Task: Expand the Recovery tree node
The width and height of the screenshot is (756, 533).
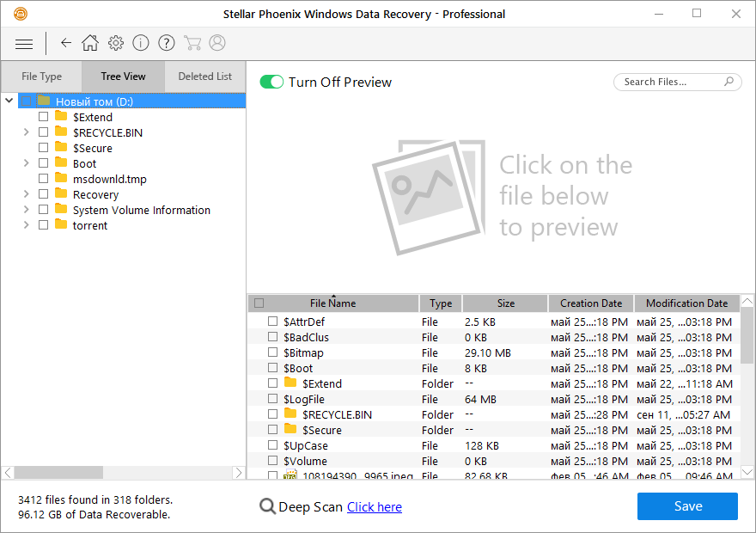Action: pos(27,194)
